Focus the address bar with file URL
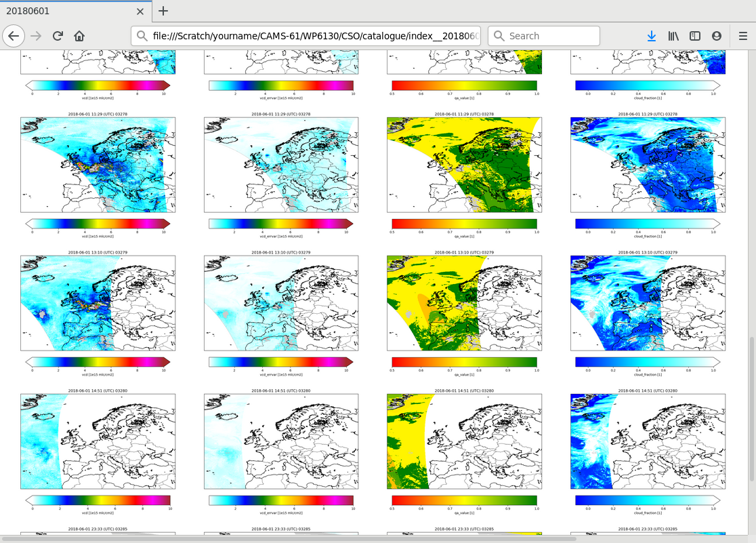Image resolution: width=756 pixels, height=543 pixels. click(x=306, y=36)
